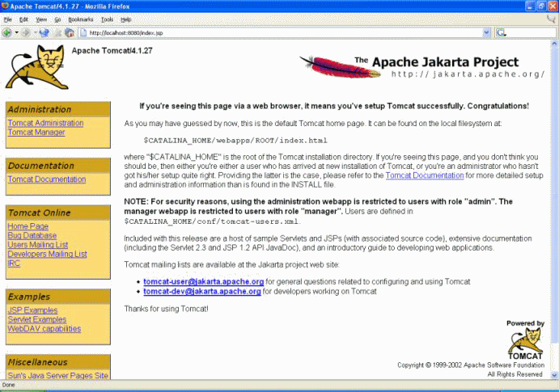Reload the current page
This screenshot has width=559, height=392.
tap(44, 33)
